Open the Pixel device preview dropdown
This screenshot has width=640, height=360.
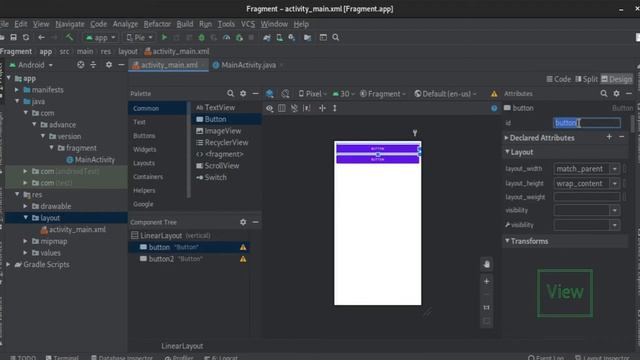pos(313,94)
